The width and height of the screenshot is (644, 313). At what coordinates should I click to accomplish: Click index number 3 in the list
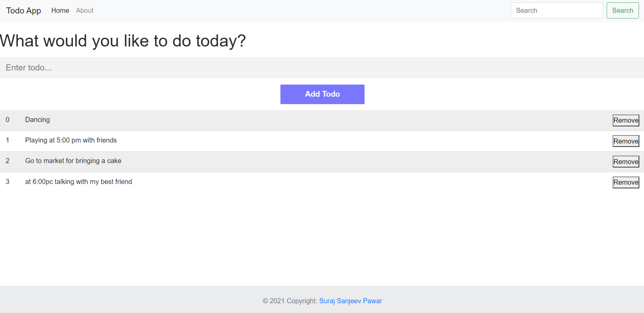coord(7,182)
